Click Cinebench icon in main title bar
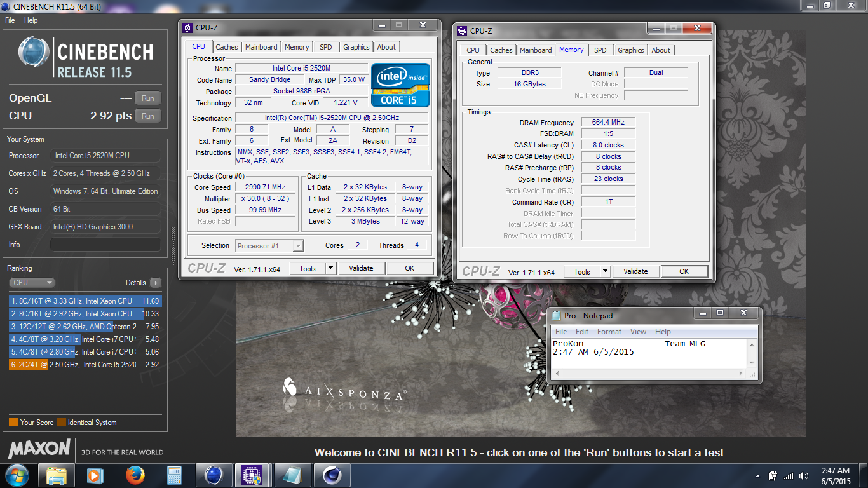 [x=6, y=6]
